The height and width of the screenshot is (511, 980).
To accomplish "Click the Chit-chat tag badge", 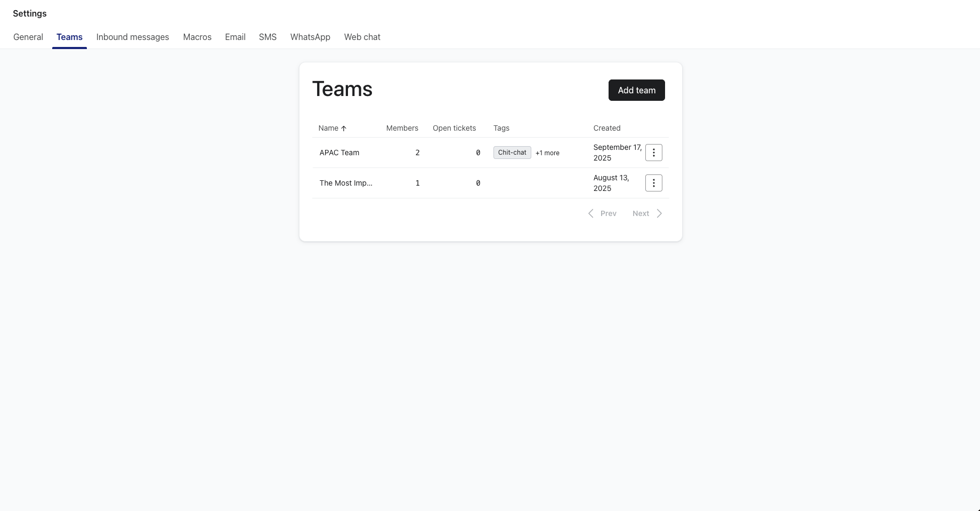I will pyautogui.click(x=512, y=153).
